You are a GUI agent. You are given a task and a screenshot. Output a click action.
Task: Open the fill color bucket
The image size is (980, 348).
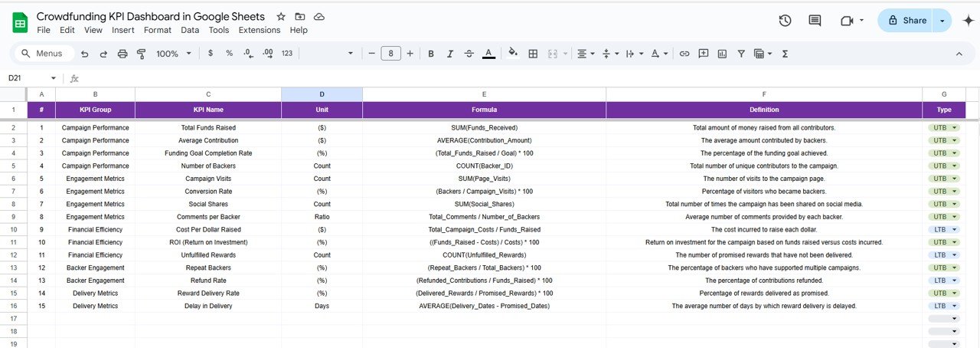(514, 54)
